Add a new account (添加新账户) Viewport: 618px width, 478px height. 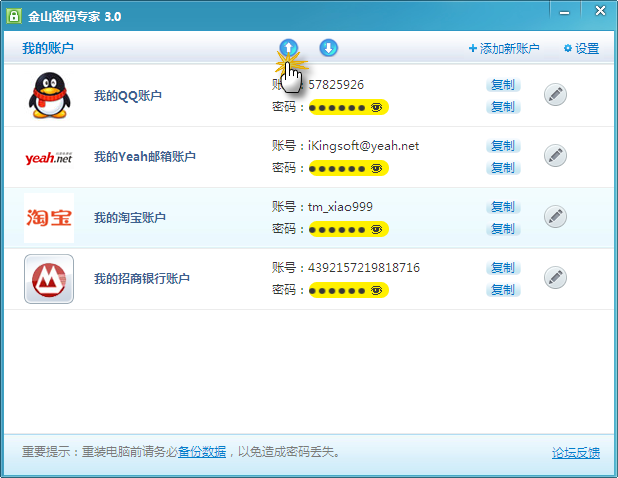503,49
